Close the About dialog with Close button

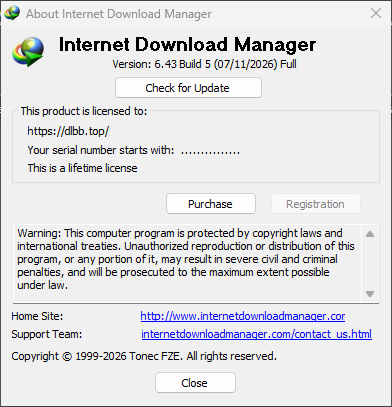point(195,383)
